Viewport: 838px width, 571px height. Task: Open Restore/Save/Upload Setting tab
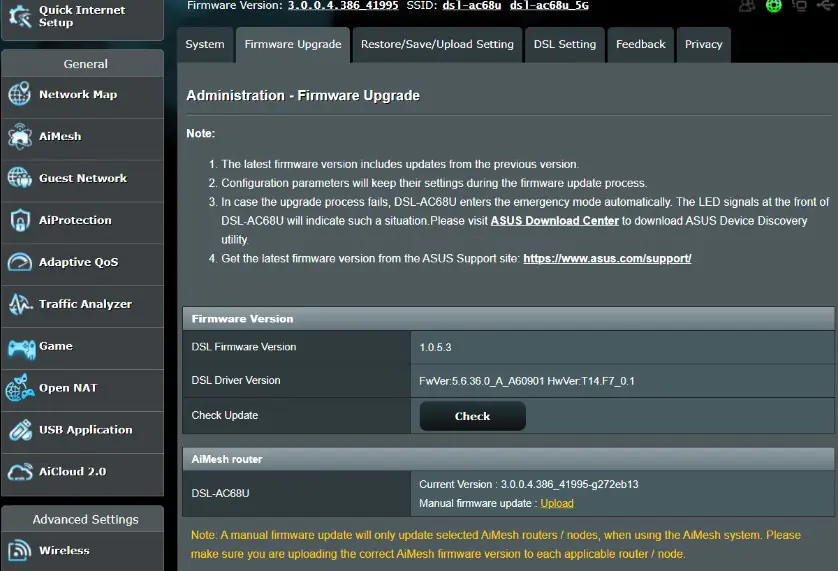(437, 44)
